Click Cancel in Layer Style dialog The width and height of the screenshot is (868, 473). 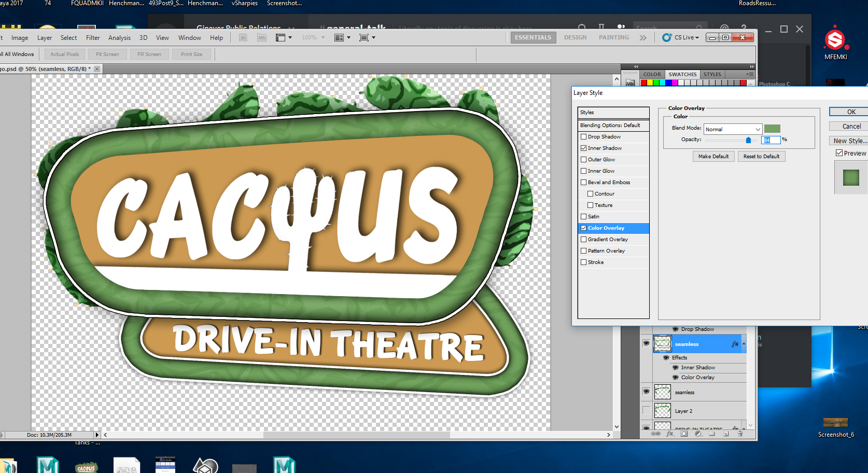click(851, 126)
